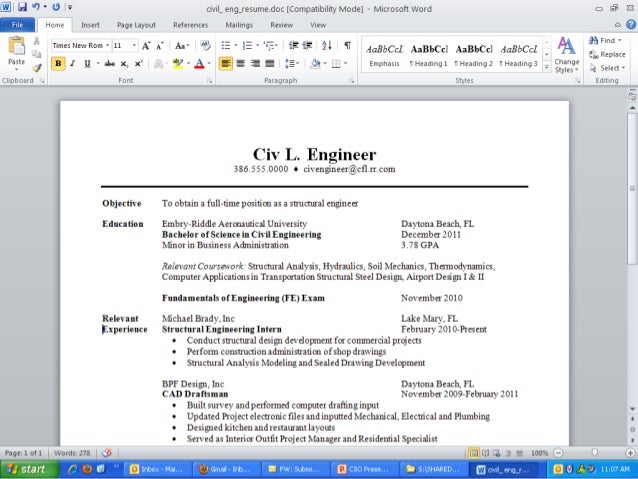Apply a numbered list
Viewport: 638px width, 479px height.
(x=247, y=45)
